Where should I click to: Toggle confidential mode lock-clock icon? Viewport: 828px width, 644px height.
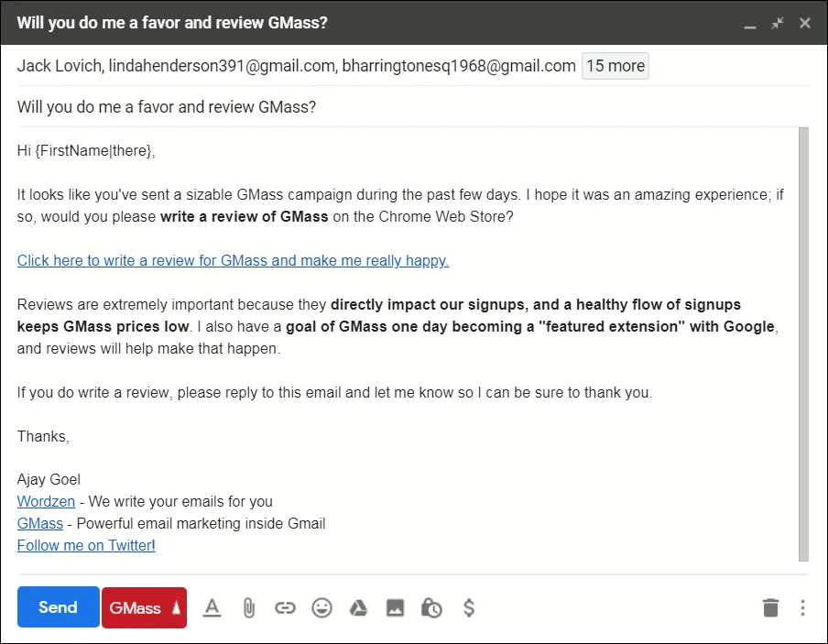(431, 607)
